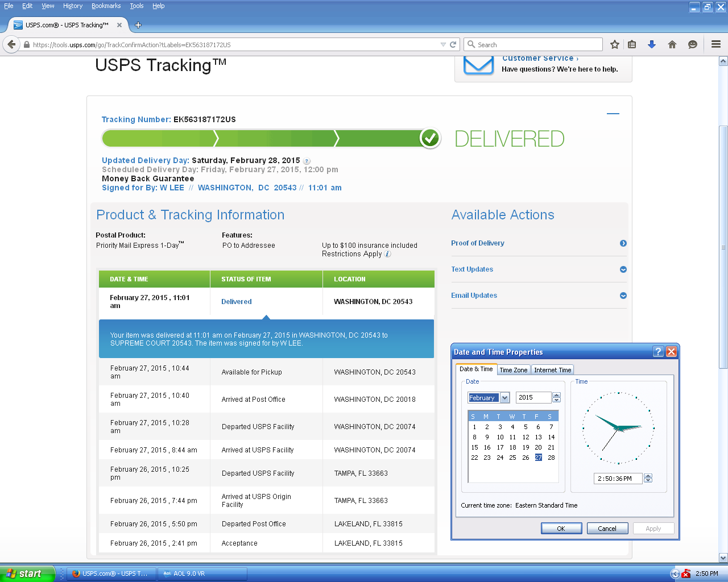The height and width of the screenshot is (582, 728).
Task: Open the Firefox hamburger menu
Action: pyautogui.click(x=716, y=44)
